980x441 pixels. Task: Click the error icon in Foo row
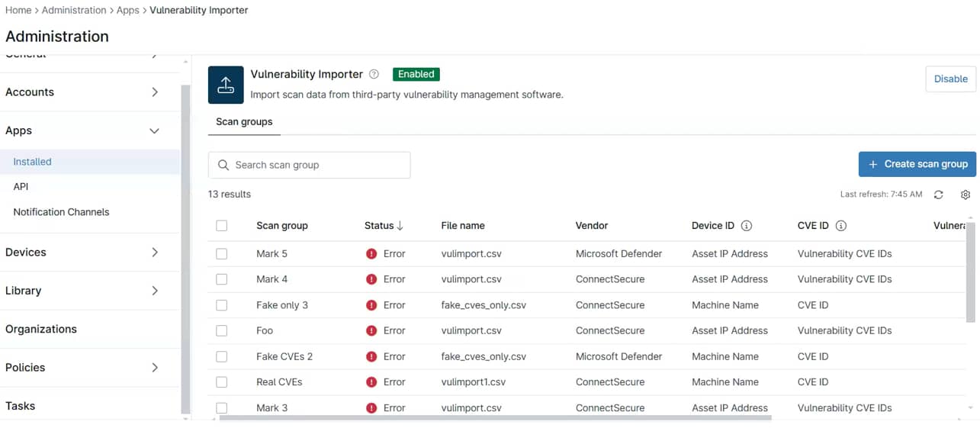click(371, 330)
